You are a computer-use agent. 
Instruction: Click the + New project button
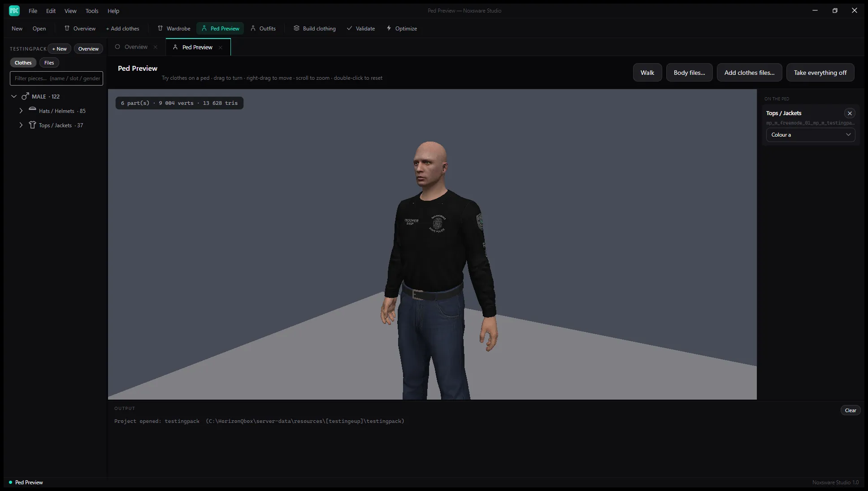[x=59, y=49]
